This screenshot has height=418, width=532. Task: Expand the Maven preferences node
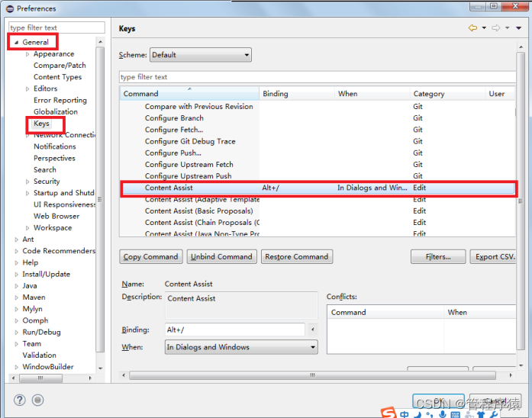16,297
